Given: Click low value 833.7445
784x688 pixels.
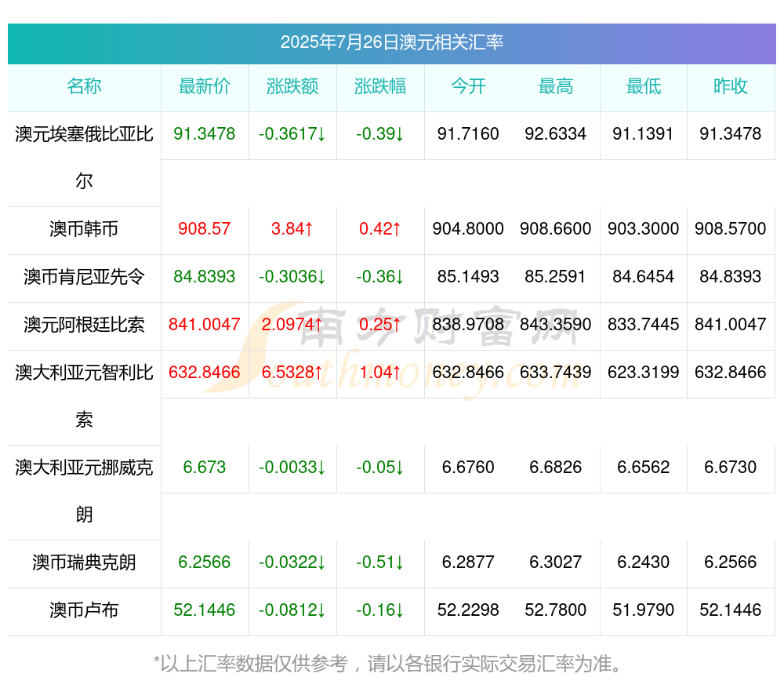Looking at the screenshot, I should click(x=643, y=324).
